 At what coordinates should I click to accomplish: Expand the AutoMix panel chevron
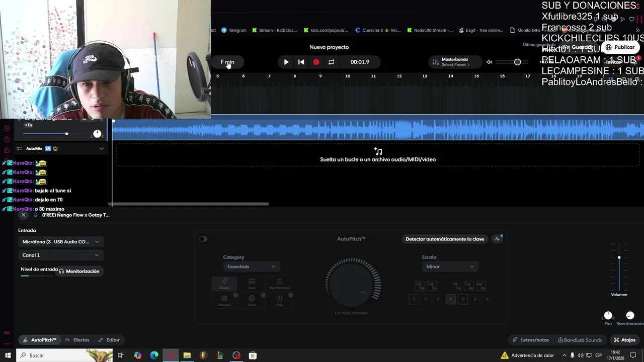tap(102, 149)
